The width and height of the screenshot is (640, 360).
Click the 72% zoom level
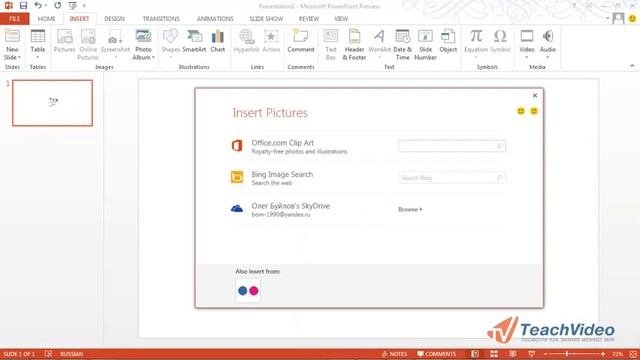point(617,354)
